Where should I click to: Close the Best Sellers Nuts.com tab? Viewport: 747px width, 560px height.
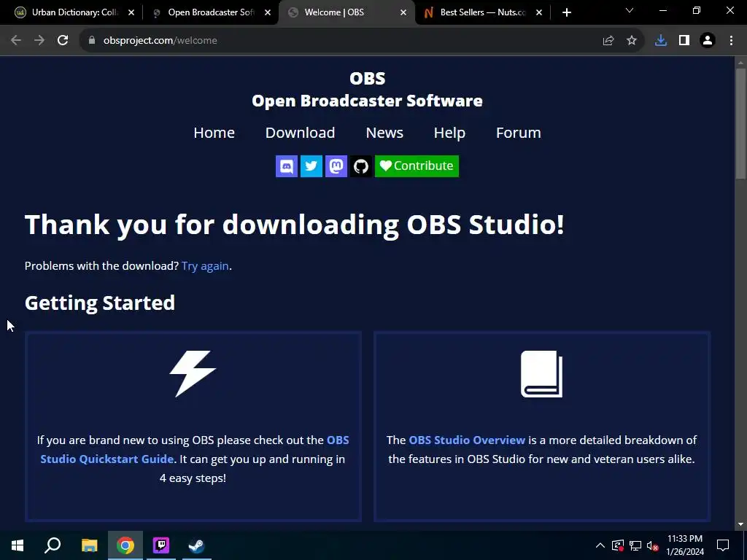coord(539,12)
